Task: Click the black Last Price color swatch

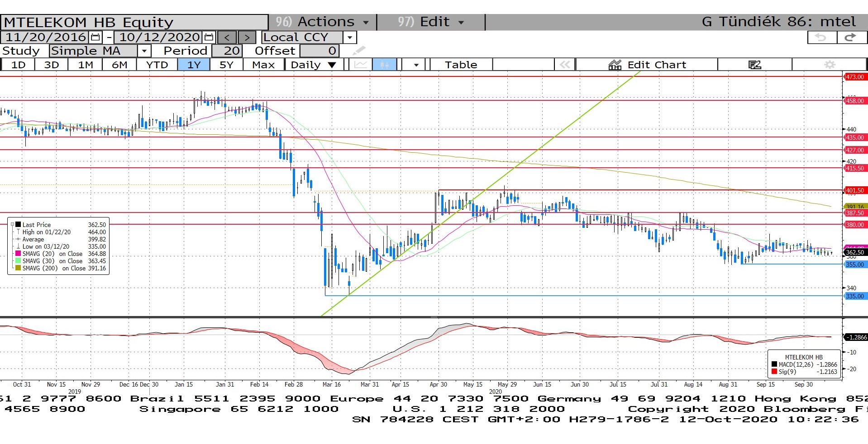Action: [x=18, y=225]
